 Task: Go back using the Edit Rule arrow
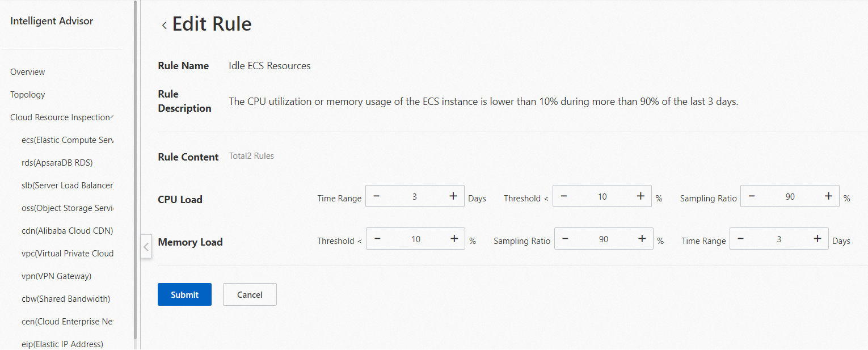pos(164,25)
